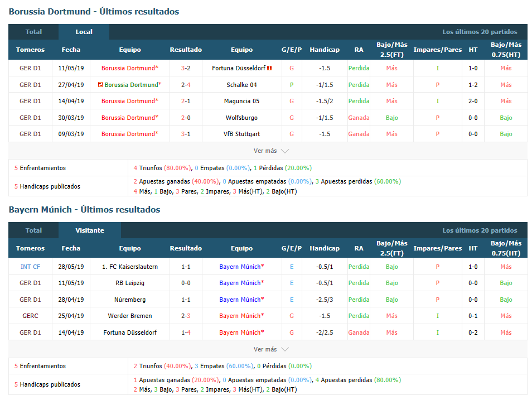The height and width of the screenshot is (400, 532).
Task: Click Ganada cell in 14/04/19 Bayern row
Action: (359, 332)
